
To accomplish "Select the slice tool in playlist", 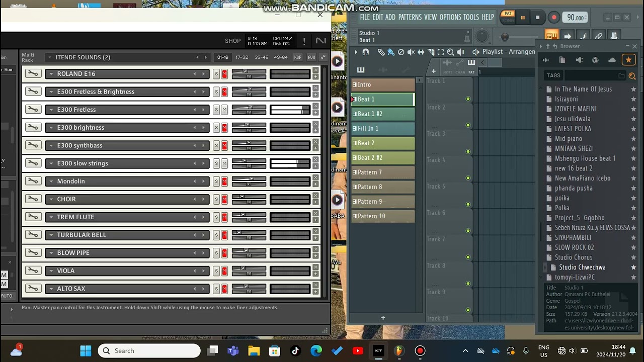I will click(431, 52).
